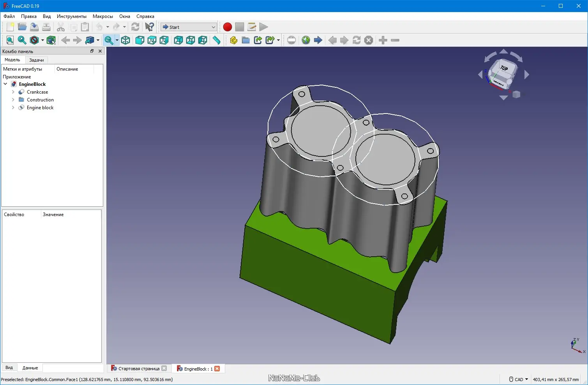Screen dimensions: 588x385
Task: Open the Правка menu
Action: [x=29, y=16]
